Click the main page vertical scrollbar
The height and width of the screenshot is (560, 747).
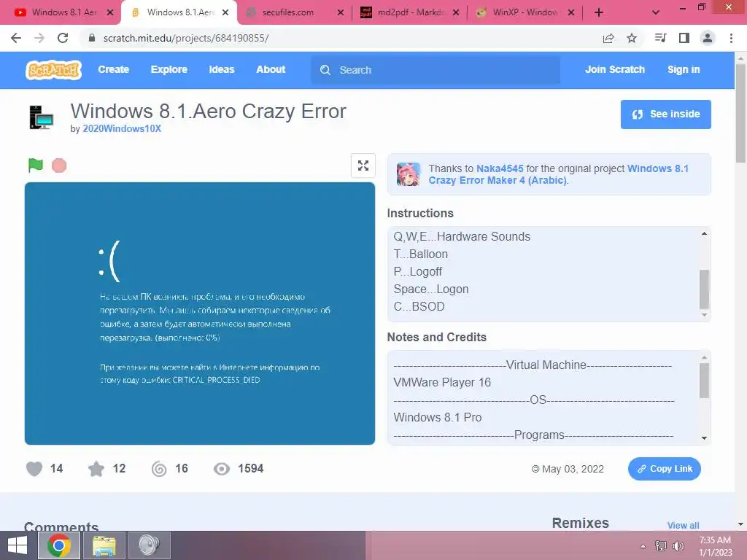click(x=740, y=113)
